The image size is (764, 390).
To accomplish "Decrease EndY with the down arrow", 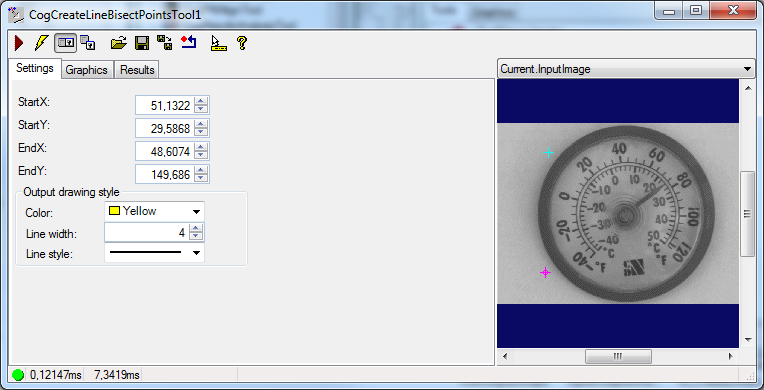I will (201, 178).
